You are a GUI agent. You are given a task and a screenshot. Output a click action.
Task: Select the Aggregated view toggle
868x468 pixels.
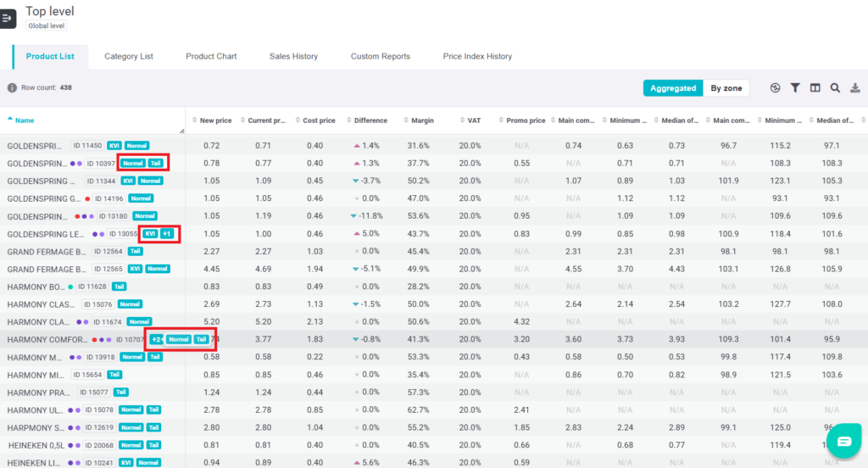click(x=674, y=88)
